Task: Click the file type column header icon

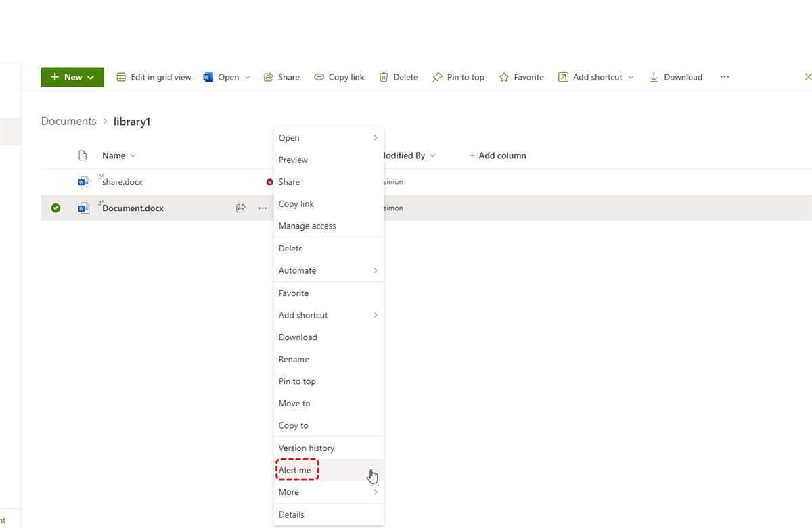Action: pyautogui.click(x=83, y=155)
